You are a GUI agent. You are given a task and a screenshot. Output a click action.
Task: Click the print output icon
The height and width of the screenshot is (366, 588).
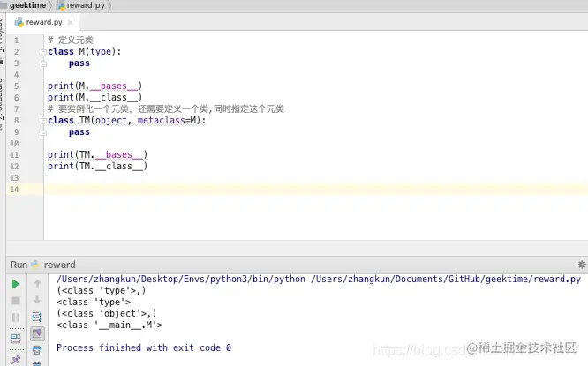pyautogui.click(x=37, y=350)
